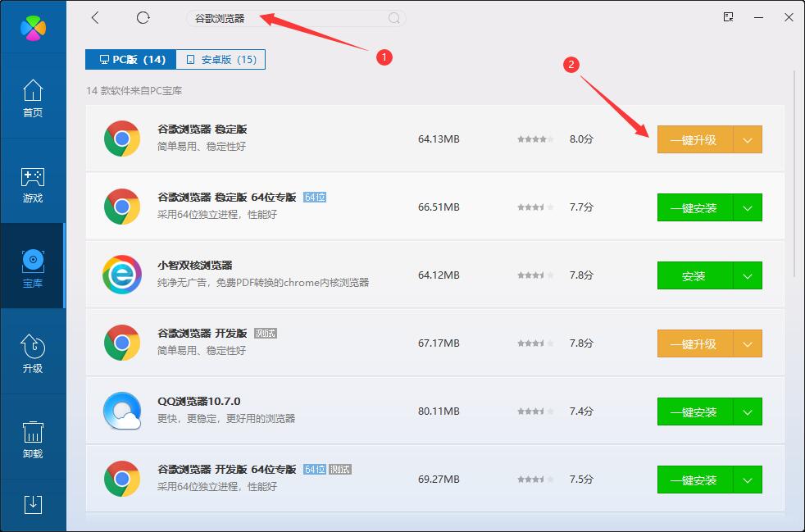Click the text 14 款软件来自PC宝库
Viewport: 805px width, 532px height.
click(134, 91)
